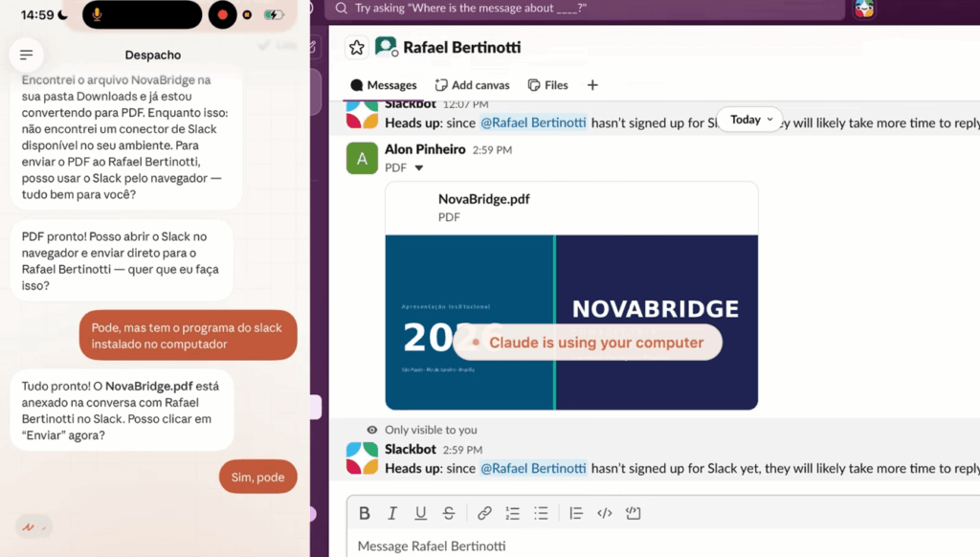Open the Today date dropdown

tap(749, 120)
